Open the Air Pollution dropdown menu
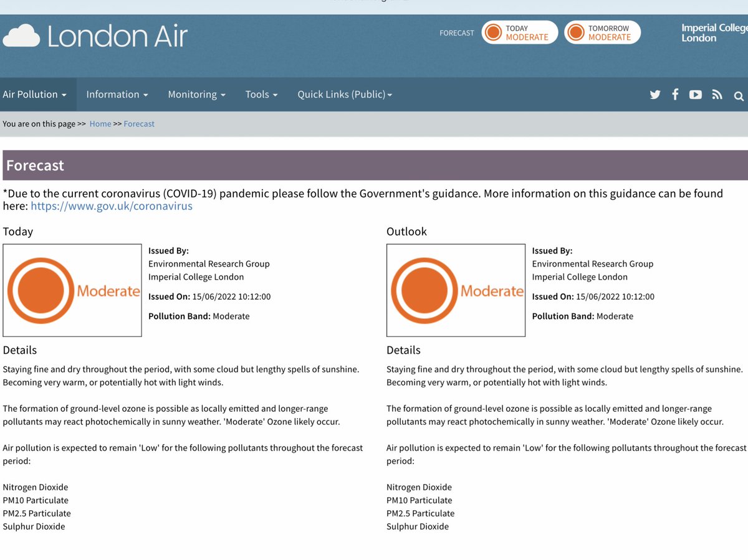The image size is (748, 560). (34, 95)
